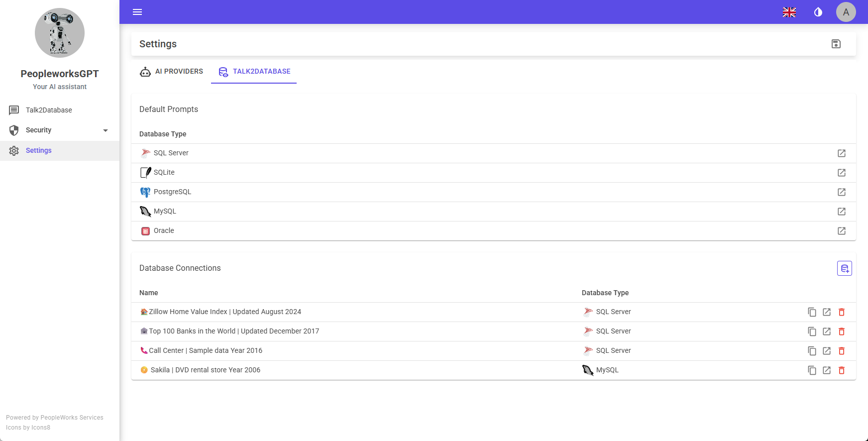Duplicate the Sakila connection
Viewport: 868px width, 441px height.
812,370
